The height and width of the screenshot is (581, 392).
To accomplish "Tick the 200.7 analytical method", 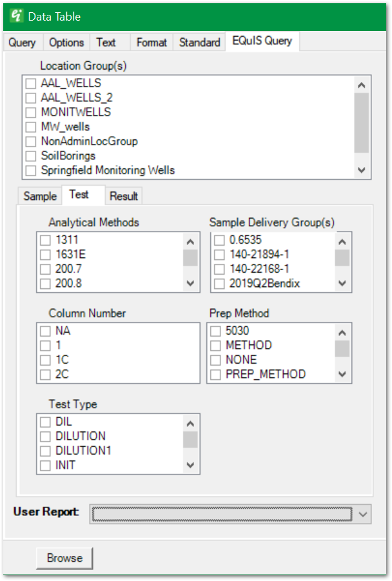I will pos(45,269).
